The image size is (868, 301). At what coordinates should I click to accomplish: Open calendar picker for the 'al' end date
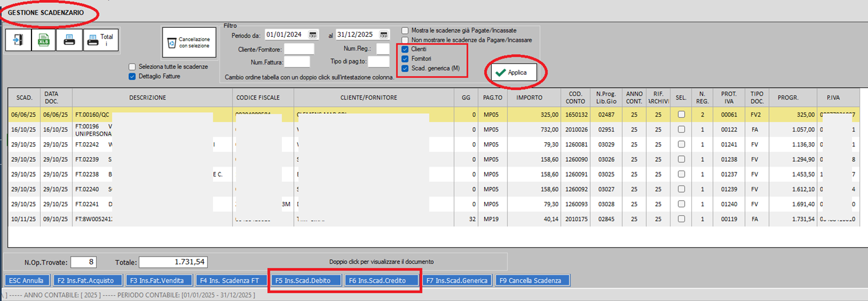click(x=384, y=35)
